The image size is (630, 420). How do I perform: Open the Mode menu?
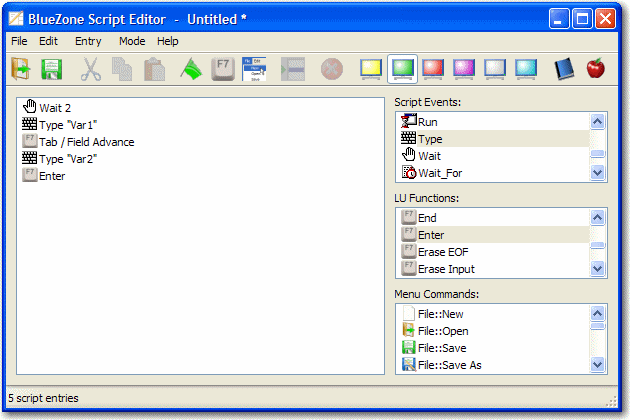tap(131, 41)
